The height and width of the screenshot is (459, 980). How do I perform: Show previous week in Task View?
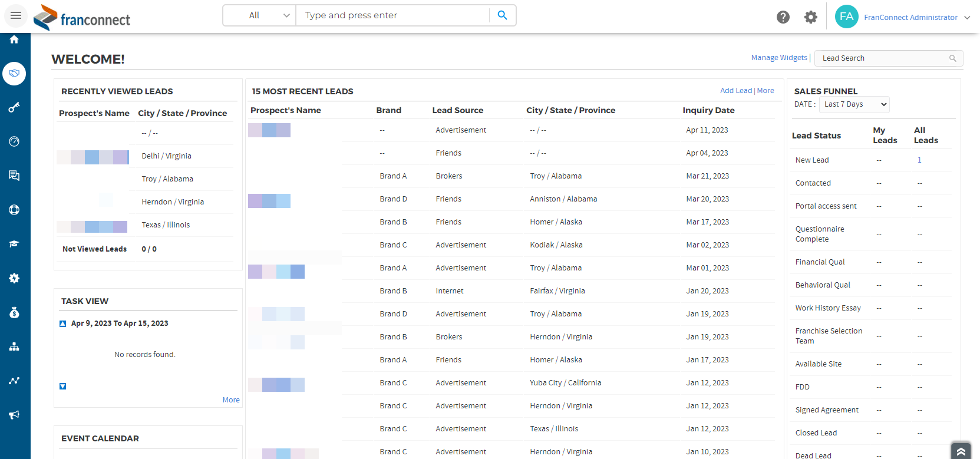[63, 323]
